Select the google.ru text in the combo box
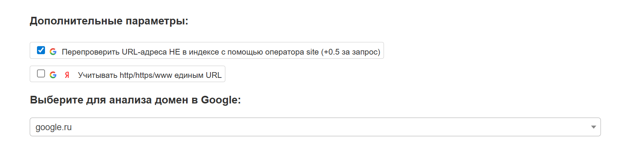The height and width of the screenshot is (142, 644). coord(53,127)
